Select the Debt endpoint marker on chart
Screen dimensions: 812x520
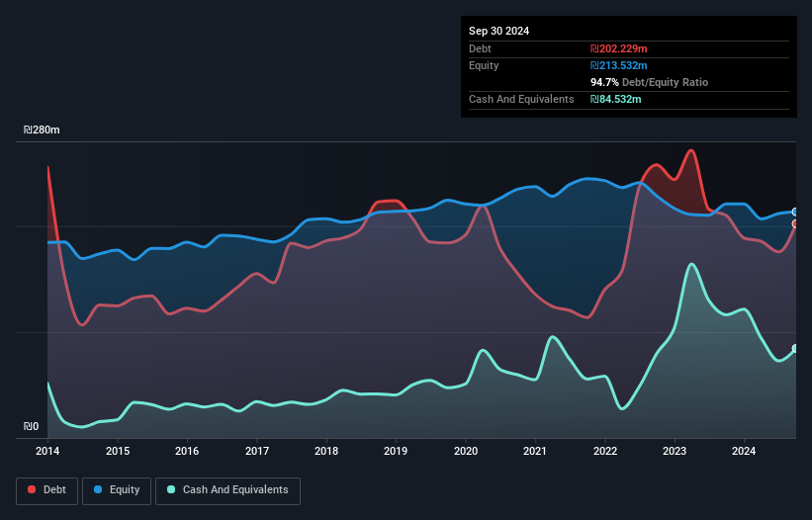pos(795,224)
